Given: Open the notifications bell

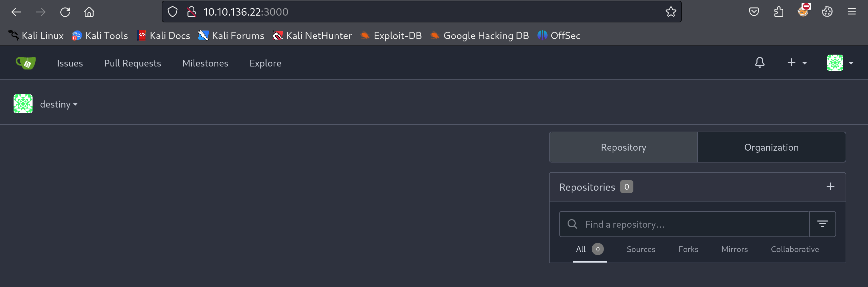Looking at the screenshot, I should [759, 63].
